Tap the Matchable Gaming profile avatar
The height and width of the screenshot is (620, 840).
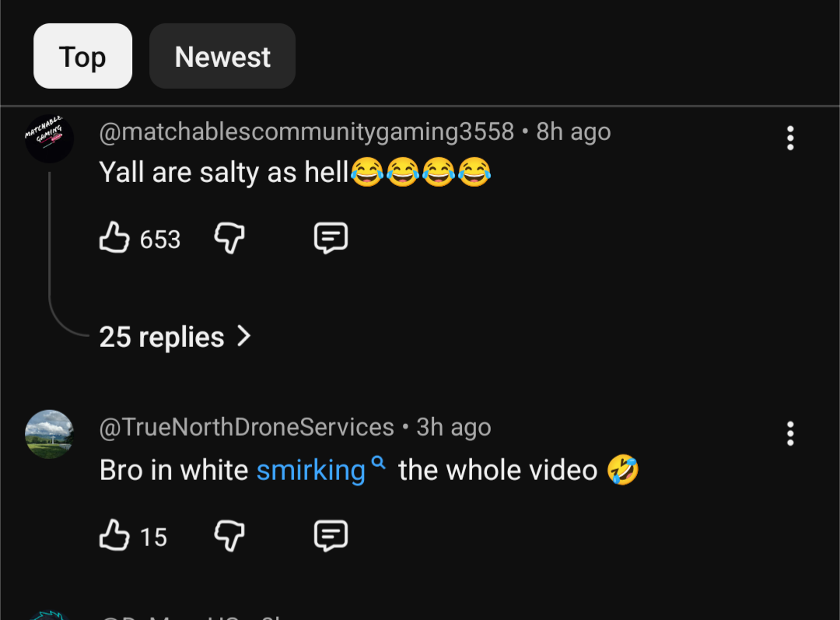[49, 138]
